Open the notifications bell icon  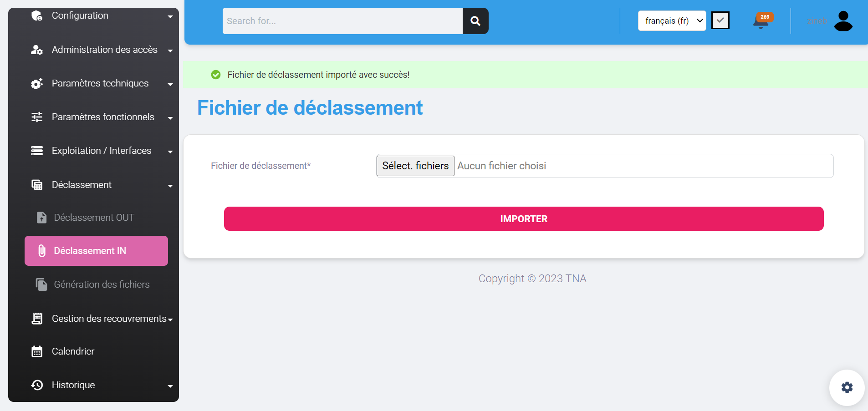[761, 21]
